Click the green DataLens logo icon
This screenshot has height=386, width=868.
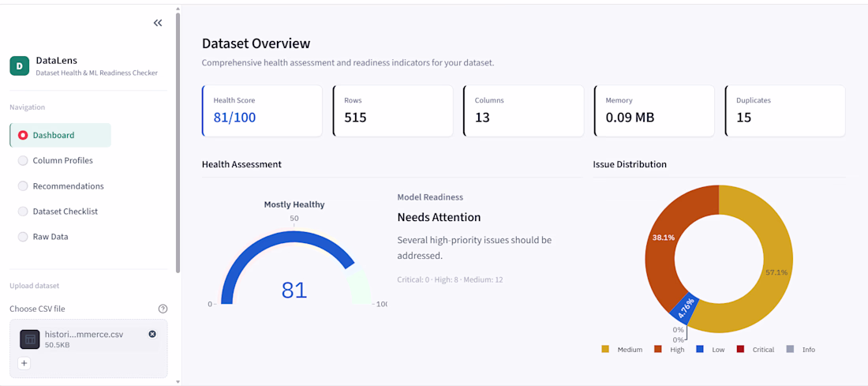pyautogui.click(x=20, y=66)
